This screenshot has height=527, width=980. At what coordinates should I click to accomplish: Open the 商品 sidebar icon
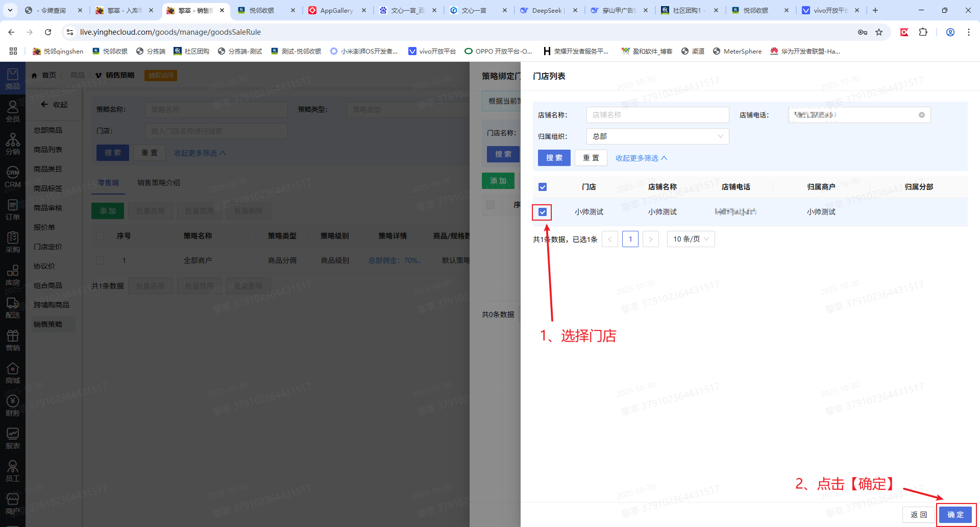(x=13, y=78)
